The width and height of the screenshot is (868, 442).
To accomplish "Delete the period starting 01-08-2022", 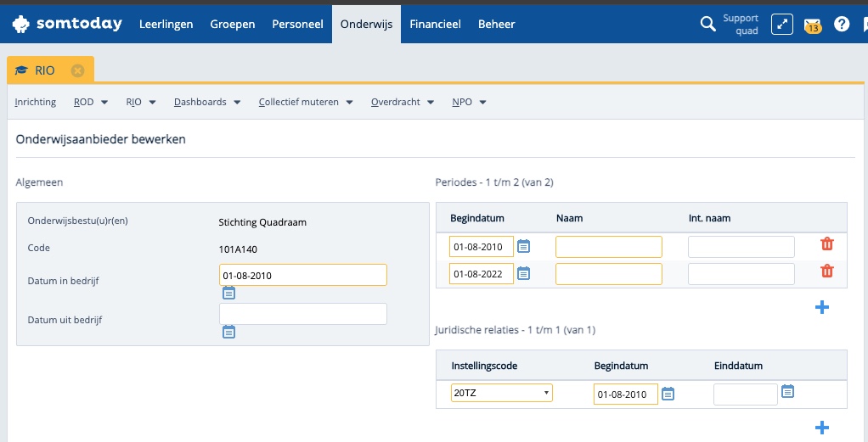I will point(826,271).
